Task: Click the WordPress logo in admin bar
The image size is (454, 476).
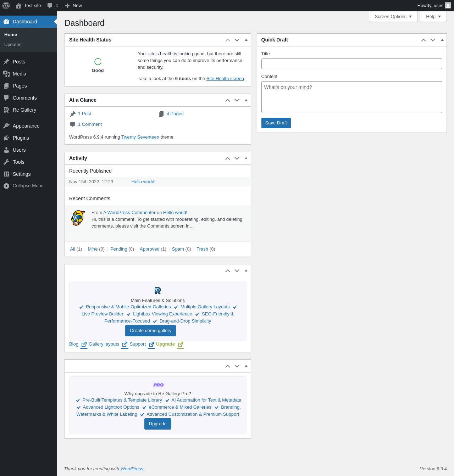Action: pos(6,6)
